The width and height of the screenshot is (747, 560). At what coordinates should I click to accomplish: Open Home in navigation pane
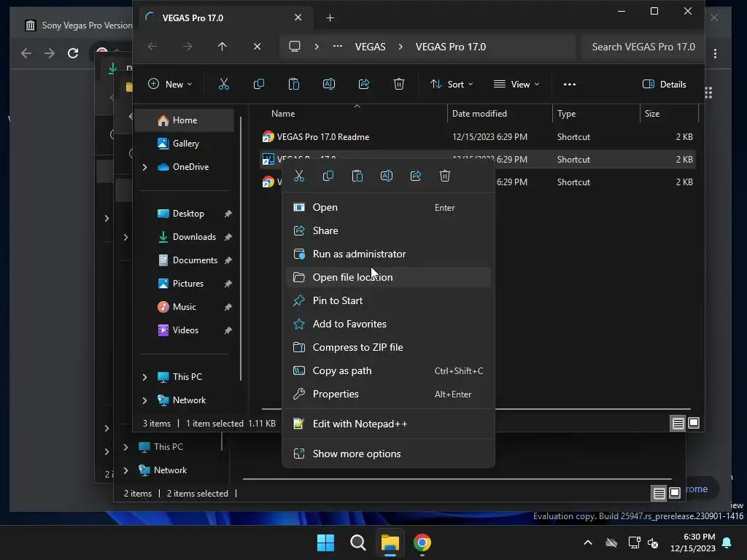coord(185,120)
